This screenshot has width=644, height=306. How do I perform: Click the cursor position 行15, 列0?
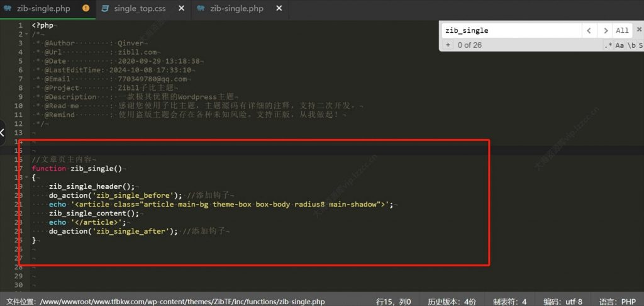click(393, 302)
